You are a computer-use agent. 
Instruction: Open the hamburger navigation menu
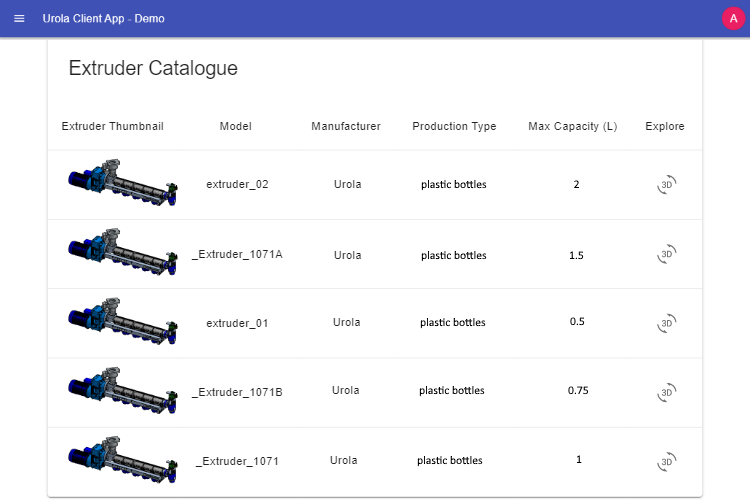click(19, 19)
